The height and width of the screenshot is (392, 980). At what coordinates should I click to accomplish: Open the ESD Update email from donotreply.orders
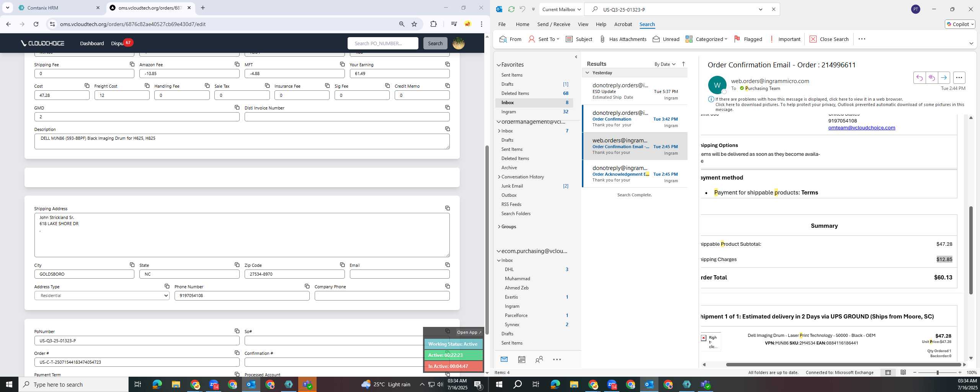coord(635,91)
